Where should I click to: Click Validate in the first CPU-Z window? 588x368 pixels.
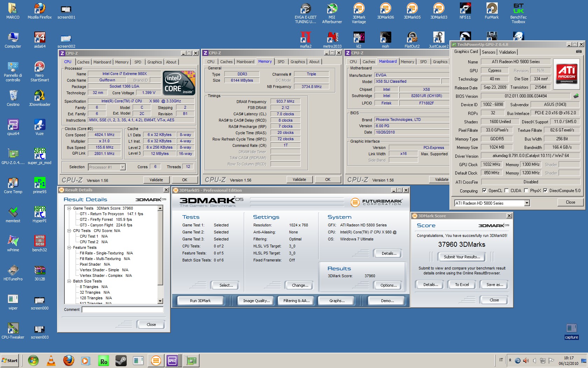[156, 180]
